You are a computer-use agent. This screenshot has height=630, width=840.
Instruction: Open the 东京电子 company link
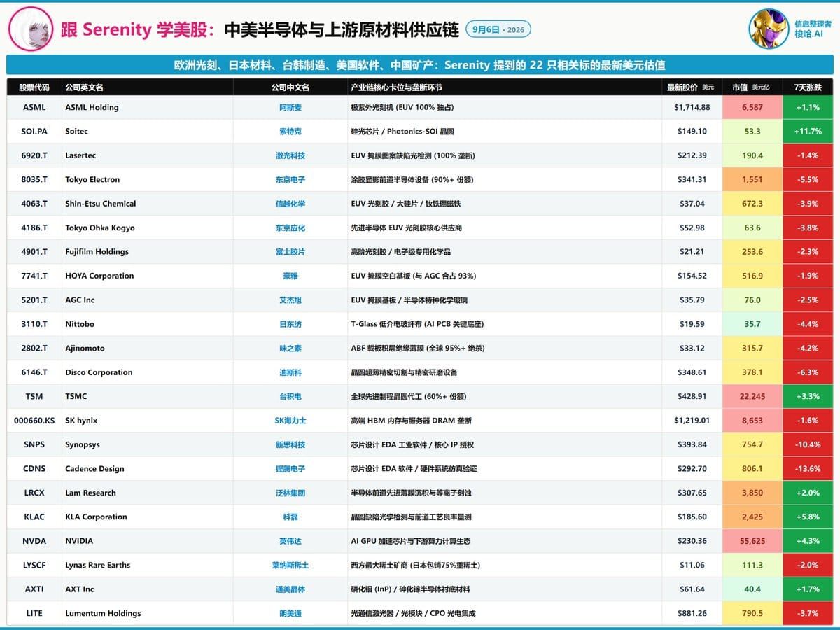pyautogui.click(x=290, y=180)
